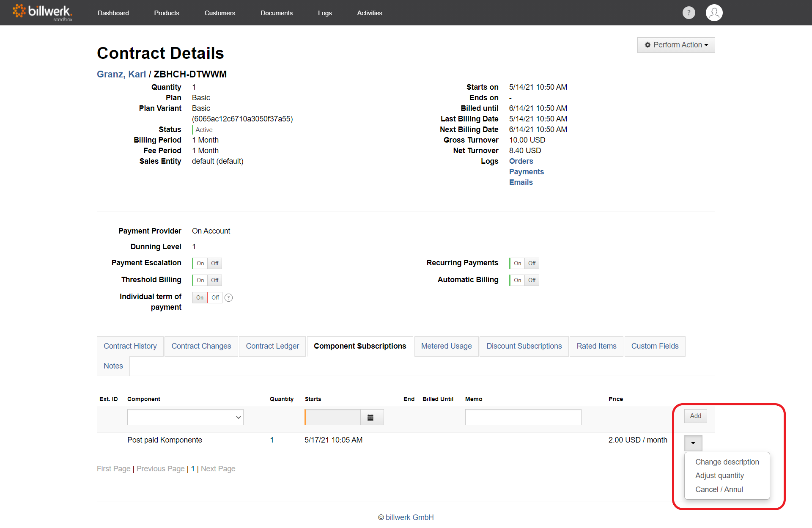The image size is (812, 528).
Task: Switch to the Contract Ledger tab
Action: click(x=272, y=346)
